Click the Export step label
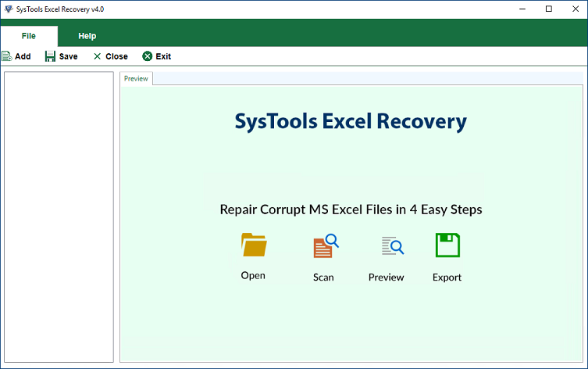Viewport: 588px width, 369px height. [447, 278]
